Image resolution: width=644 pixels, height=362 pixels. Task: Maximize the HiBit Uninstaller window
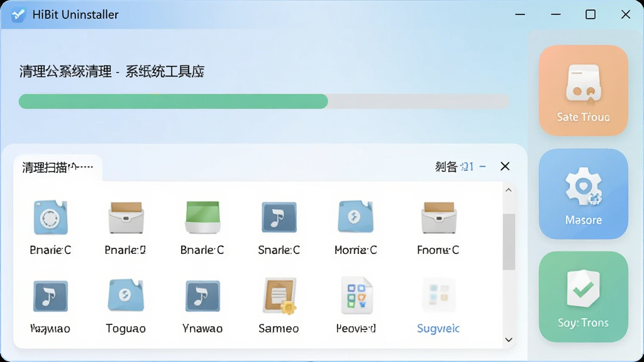(590, 15)
